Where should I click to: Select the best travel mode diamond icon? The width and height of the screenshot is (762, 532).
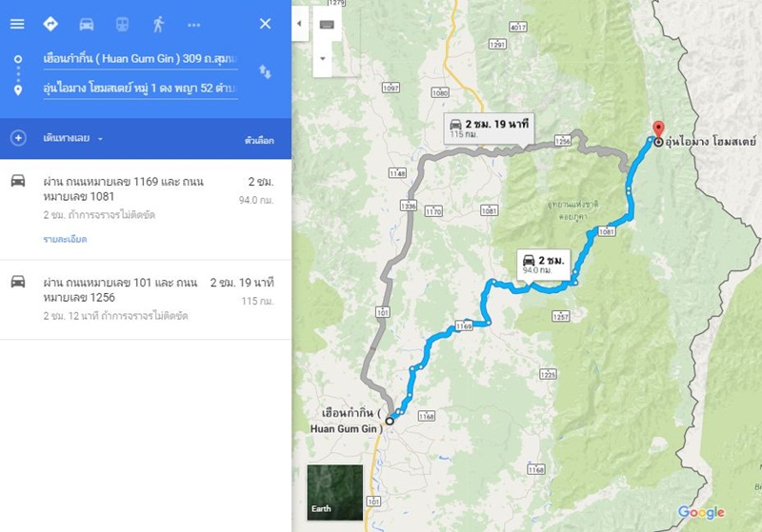tap(50, 24)
